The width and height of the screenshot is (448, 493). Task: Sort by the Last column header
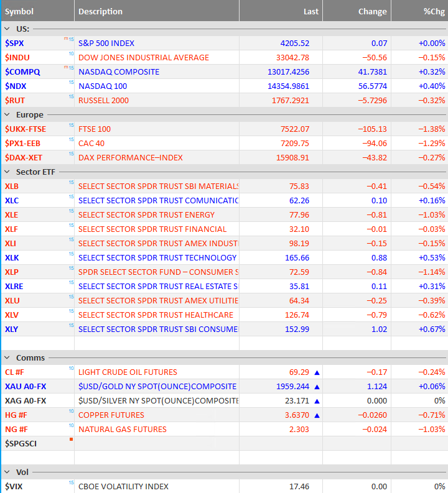(311, 12)
